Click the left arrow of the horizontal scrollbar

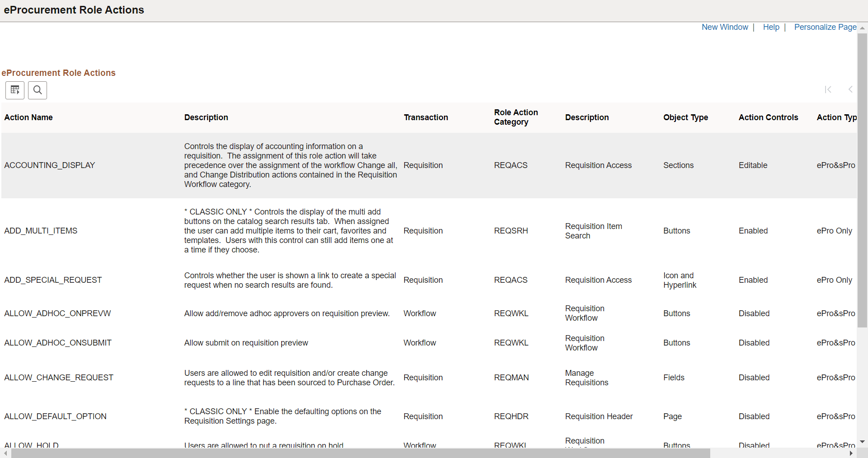point(5,453)
